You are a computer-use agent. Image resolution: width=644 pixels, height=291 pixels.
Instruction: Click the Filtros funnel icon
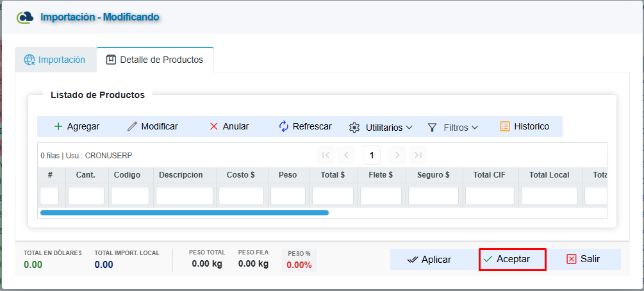coord(432,128)
